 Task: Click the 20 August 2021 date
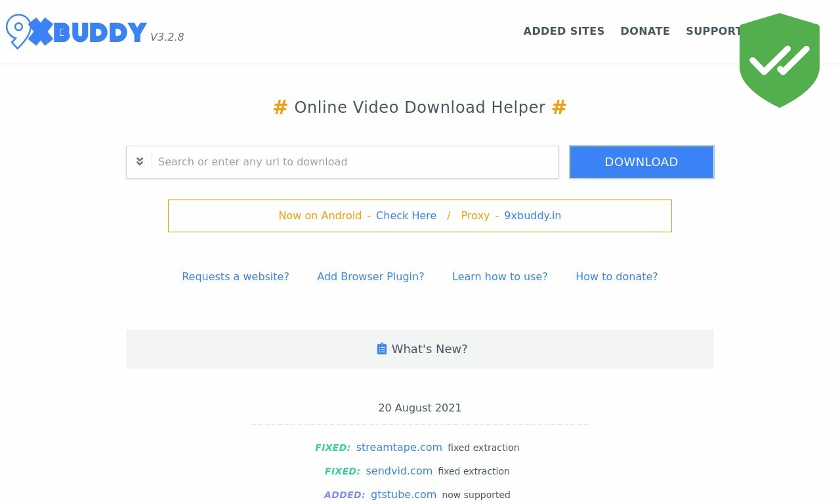pos(420,408)
